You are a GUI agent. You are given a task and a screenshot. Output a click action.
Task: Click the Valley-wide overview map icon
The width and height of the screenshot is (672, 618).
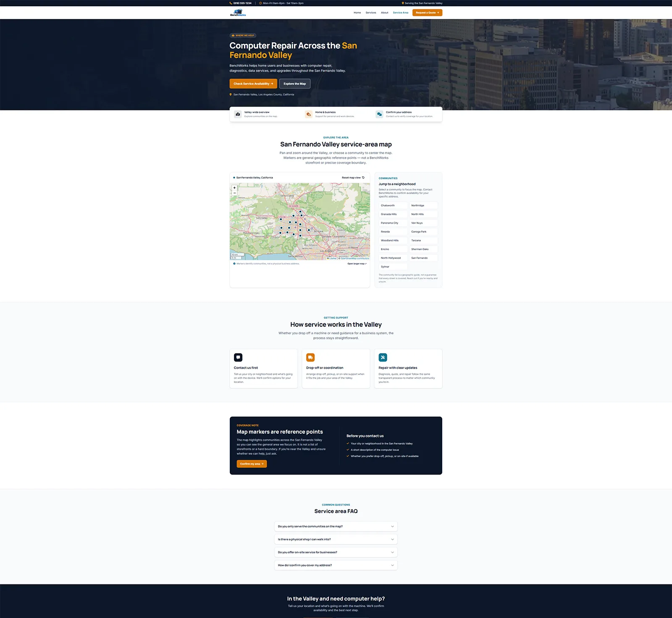(x=238, y=114)
